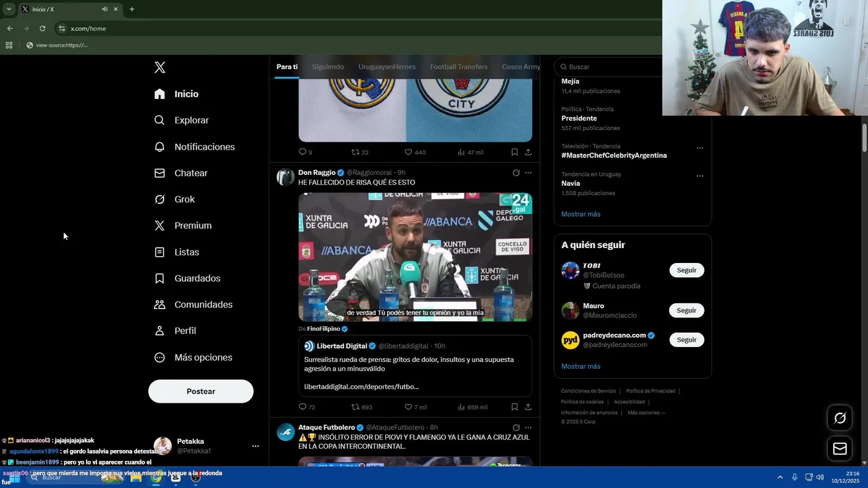Open Guardados in the sidebar
The width and height of the screenshot is (868, 488).
click(187, 279)
